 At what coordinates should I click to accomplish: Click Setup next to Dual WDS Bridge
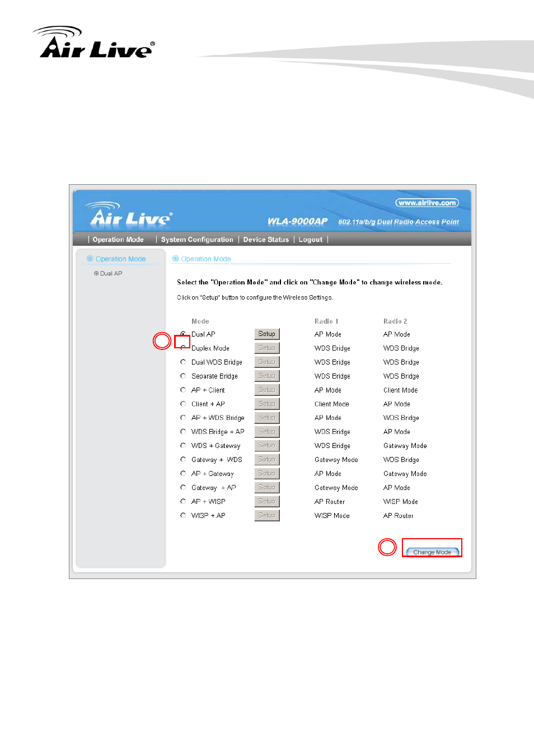(x=267, y=362)
